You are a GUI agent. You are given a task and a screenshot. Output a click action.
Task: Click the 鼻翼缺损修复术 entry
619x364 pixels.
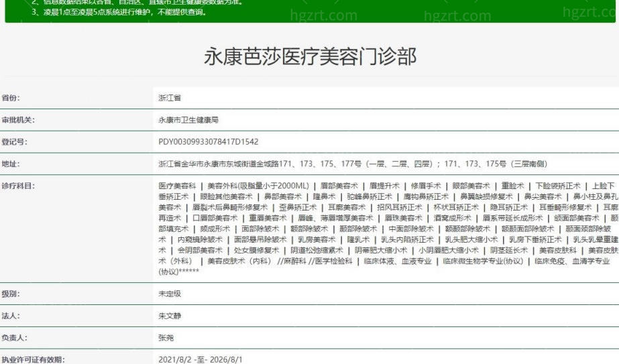coord(486,196)
